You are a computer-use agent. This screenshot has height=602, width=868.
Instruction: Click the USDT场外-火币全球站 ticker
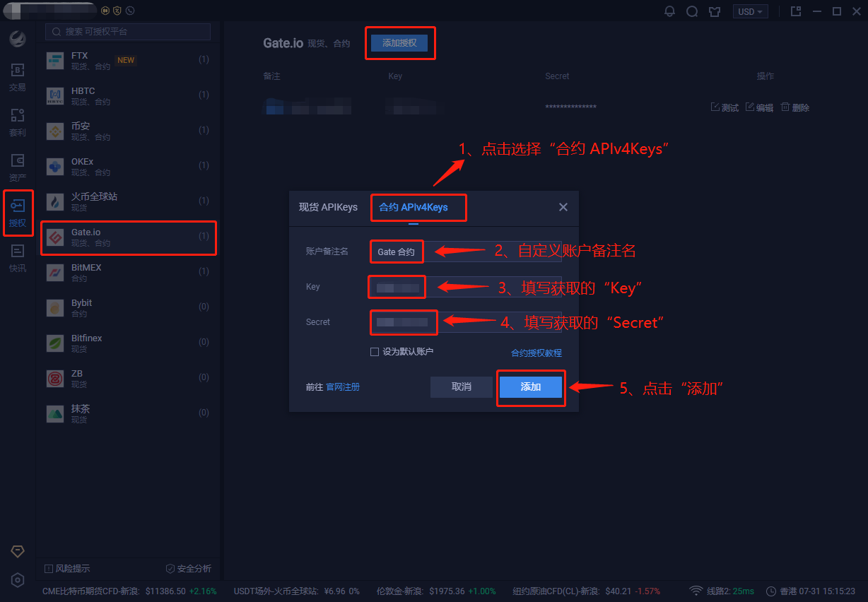(x=297, y=591)
